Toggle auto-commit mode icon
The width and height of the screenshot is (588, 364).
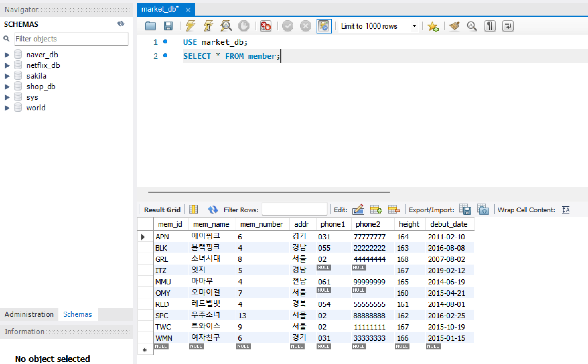[x=324, y=26]
